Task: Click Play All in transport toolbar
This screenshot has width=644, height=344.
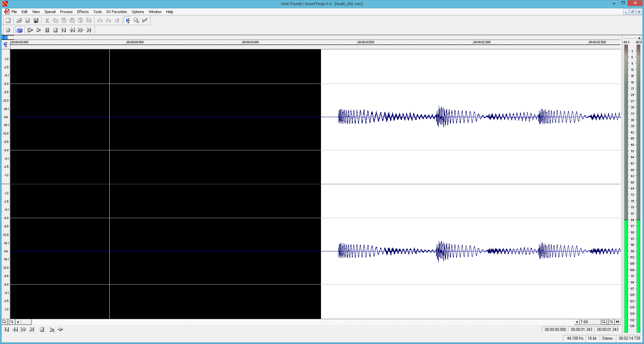Action: (x=30, y=30)
